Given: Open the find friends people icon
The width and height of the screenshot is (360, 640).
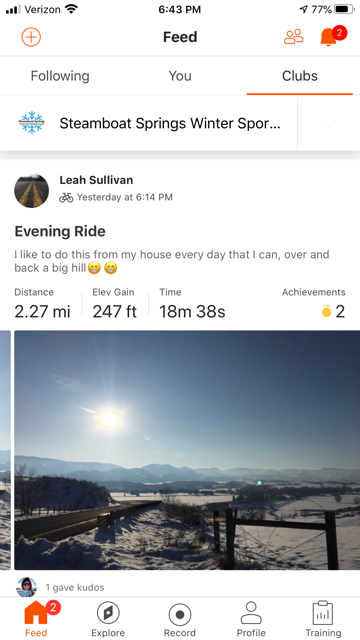Looking at the screenshot, I should [x=293, y=37].
